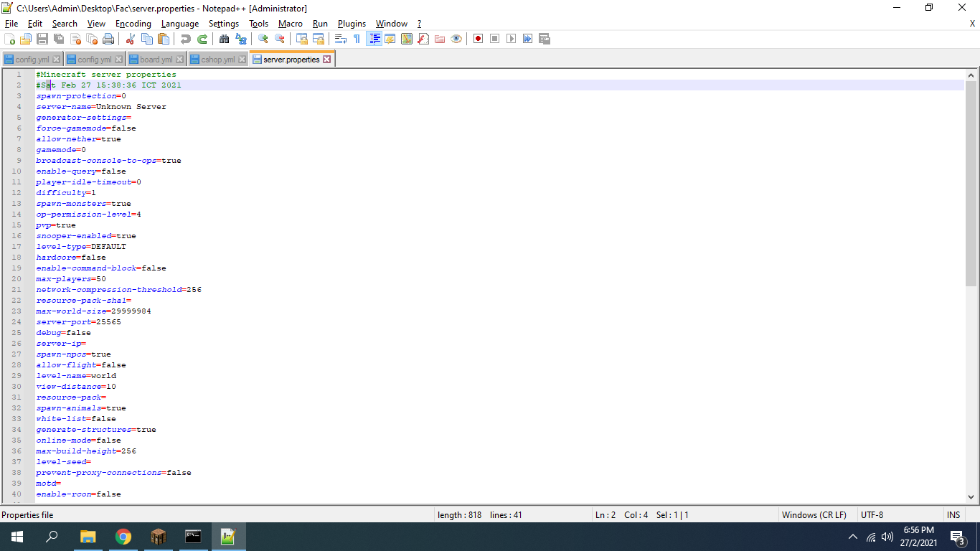Click the X at the menu bar's right end

tap(972, 24)
